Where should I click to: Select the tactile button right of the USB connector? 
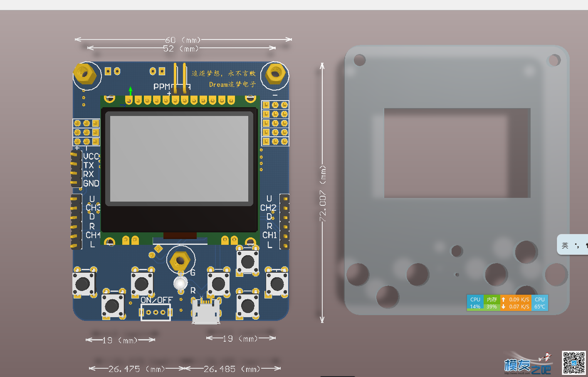pyautogui.click(x=248, y=306)
